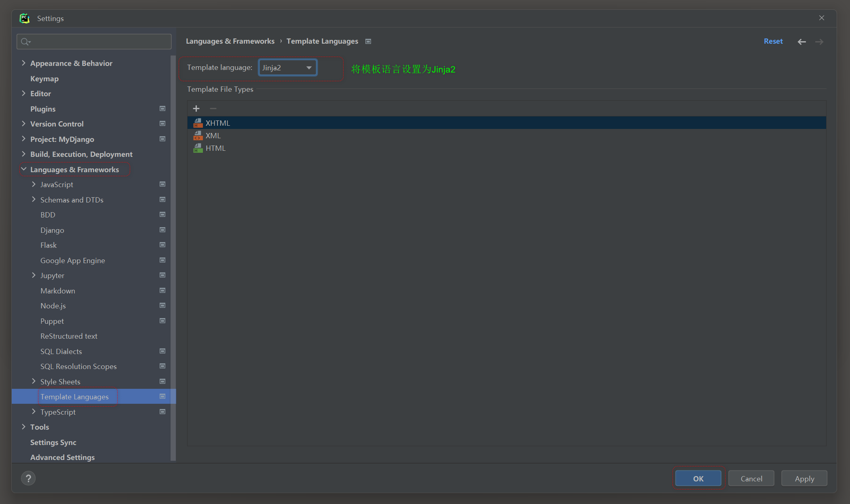Select the XML file type row
The height and width of the screenshot is (504, 850).
[506, 135]
